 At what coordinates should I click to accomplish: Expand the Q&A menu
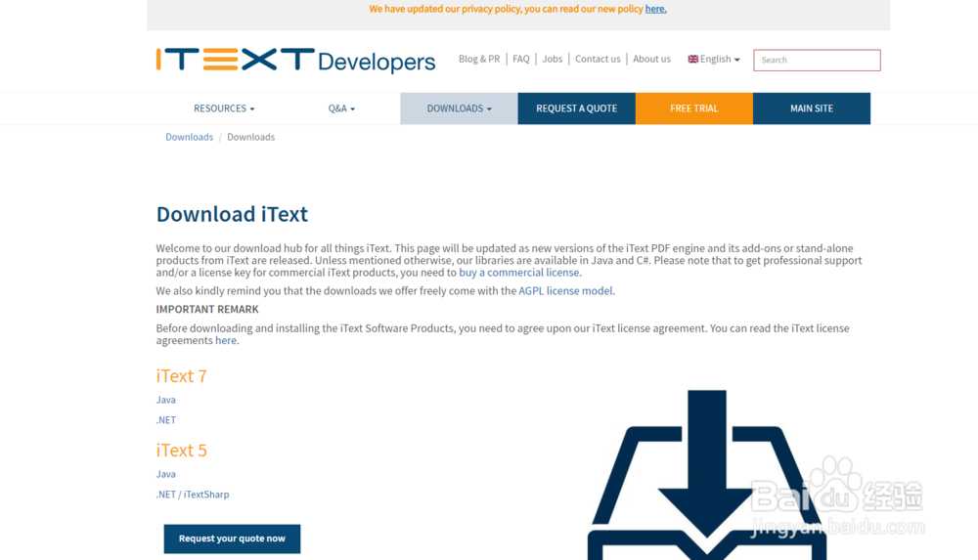pyautogui.click(x=341, y=108)
